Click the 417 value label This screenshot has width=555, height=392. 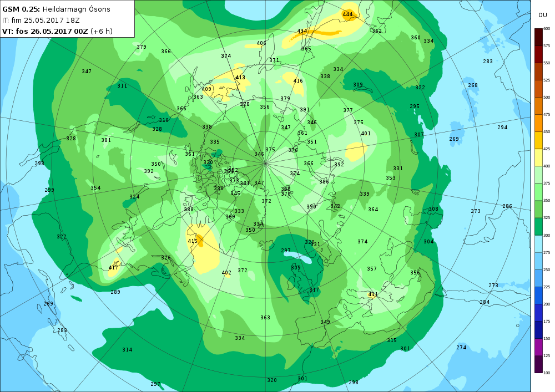pyautogui.click(x=113, y=268)
